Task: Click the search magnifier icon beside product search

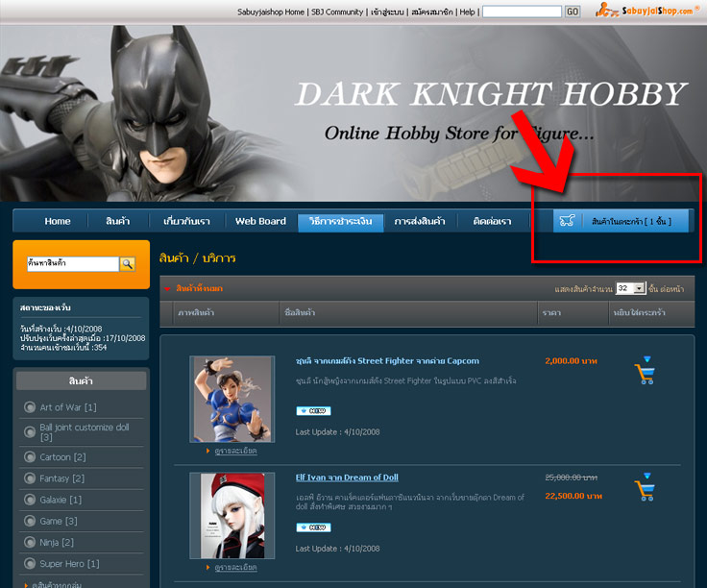Action: tap(128, 264)
